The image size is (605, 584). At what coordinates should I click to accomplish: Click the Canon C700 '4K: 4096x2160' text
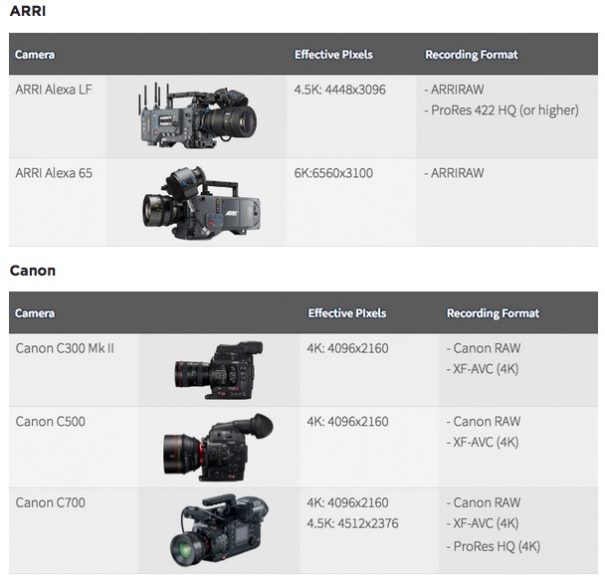(348, 503)
